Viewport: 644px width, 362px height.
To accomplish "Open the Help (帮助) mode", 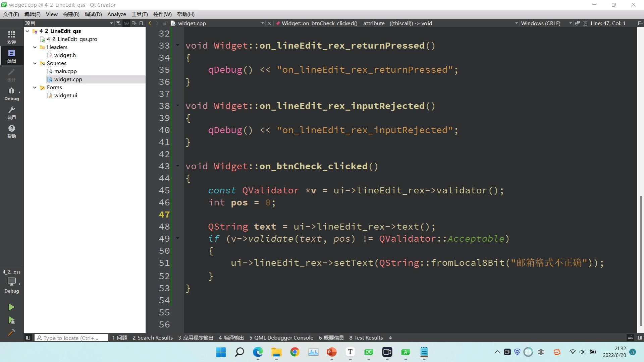I will 11,131.
